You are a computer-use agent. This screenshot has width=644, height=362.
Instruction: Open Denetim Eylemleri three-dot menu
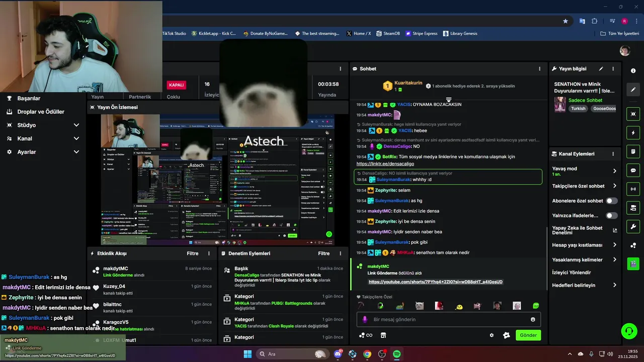340,253
